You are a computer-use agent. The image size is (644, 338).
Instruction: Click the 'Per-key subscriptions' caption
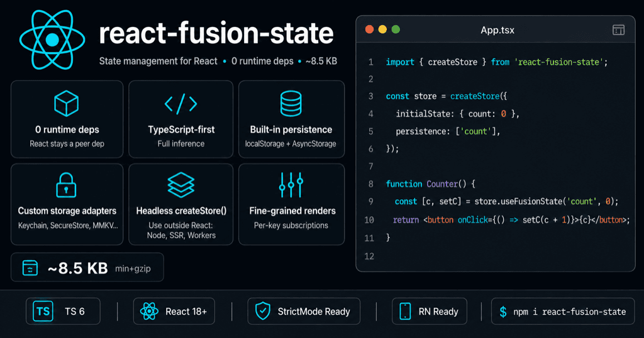tap(291, 225)
